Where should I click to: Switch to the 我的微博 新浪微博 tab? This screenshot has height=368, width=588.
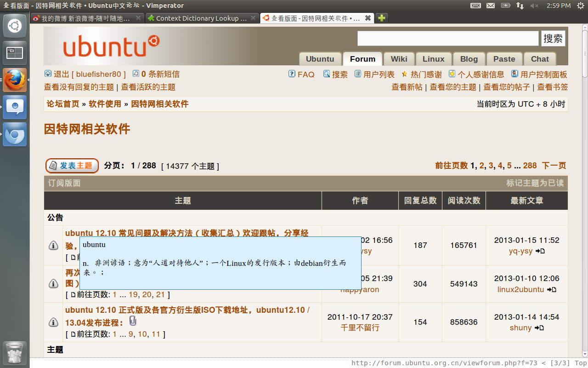coord(87,18)
